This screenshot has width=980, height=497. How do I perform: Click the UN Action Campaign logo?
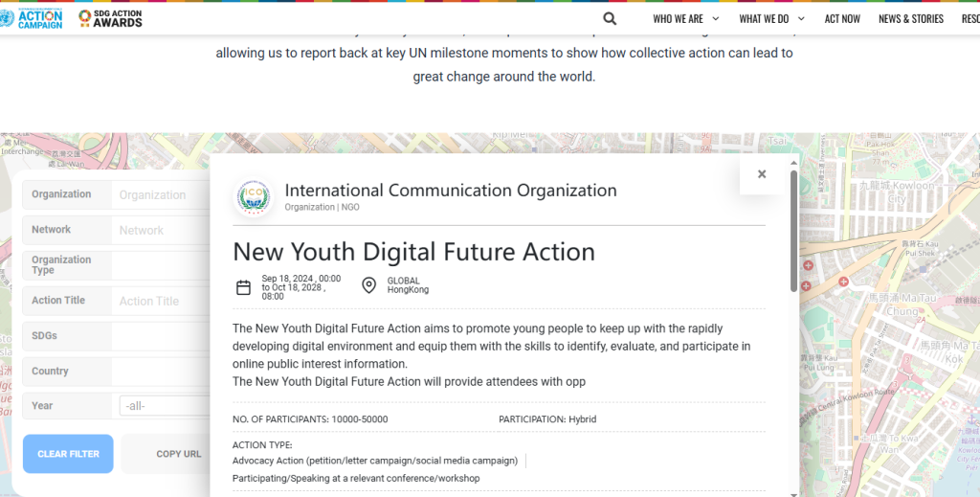coord(32,18)
